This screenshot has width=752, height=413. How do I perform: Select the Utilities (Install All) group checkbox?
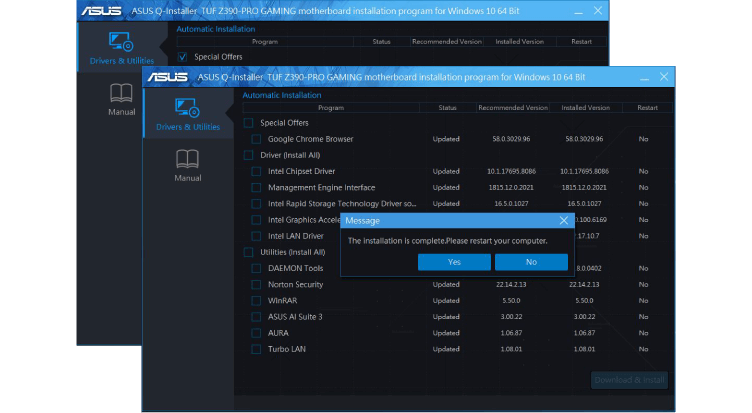point(248,252)
